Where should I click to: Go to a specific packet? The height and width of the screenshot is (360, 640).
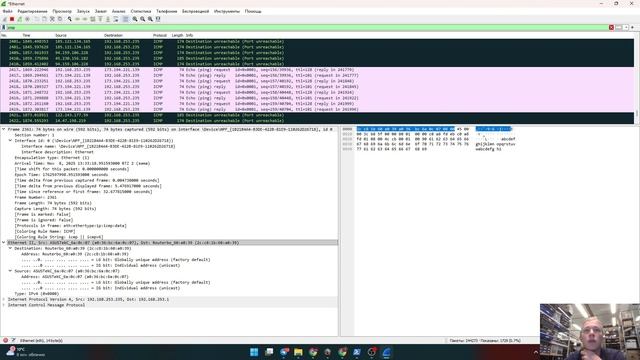93,19
